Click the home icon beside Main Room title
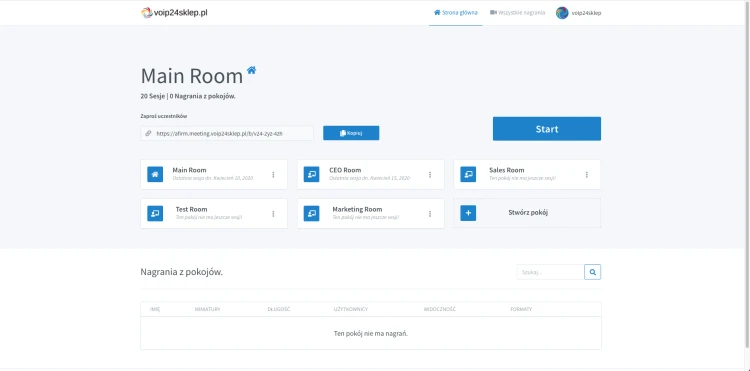This screenshot has height=371, width=750. (x=251, y=70)
